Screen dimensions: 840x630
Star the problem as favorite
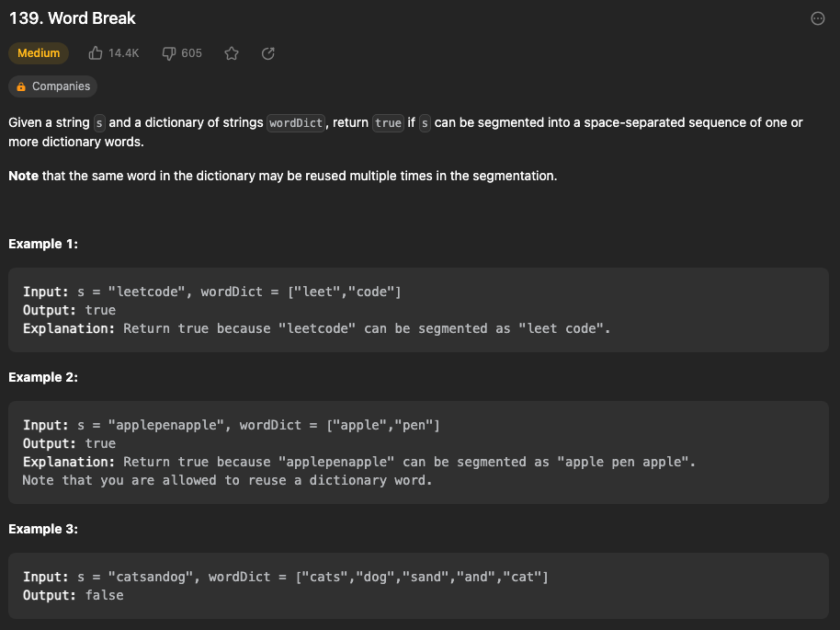tap(232, 53)
